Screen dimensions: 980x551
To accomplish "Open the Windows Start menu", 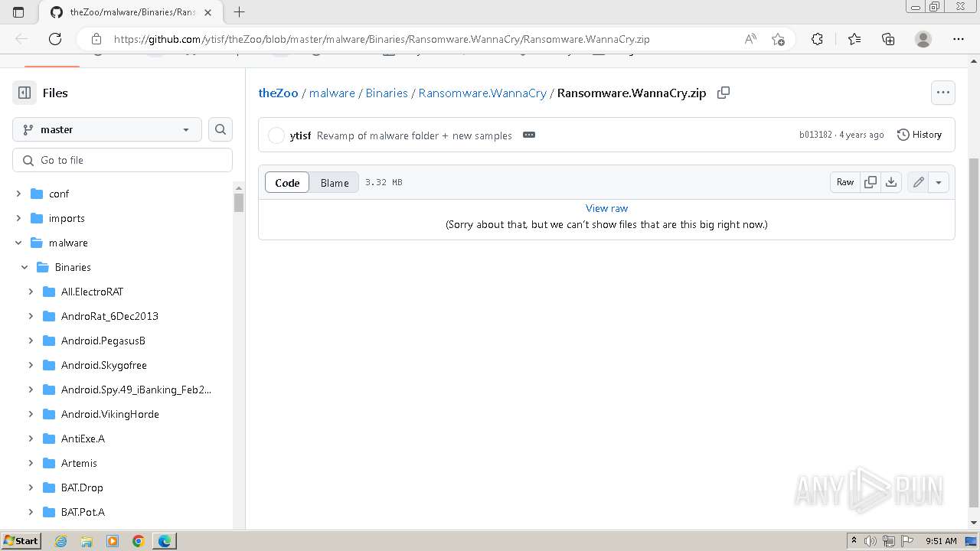I will point(21,541).
